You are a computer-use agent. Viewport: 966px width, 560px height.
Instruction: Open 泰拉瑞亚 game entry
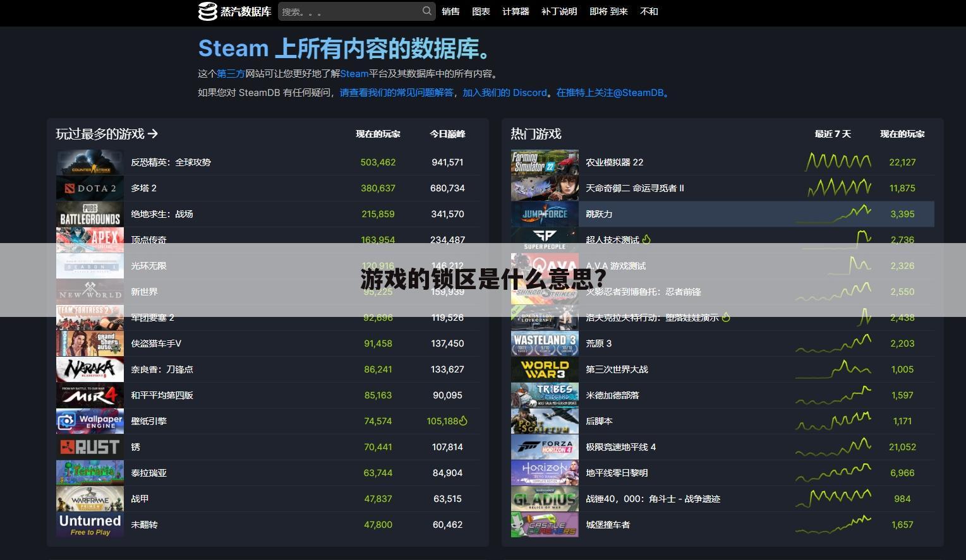148,473
